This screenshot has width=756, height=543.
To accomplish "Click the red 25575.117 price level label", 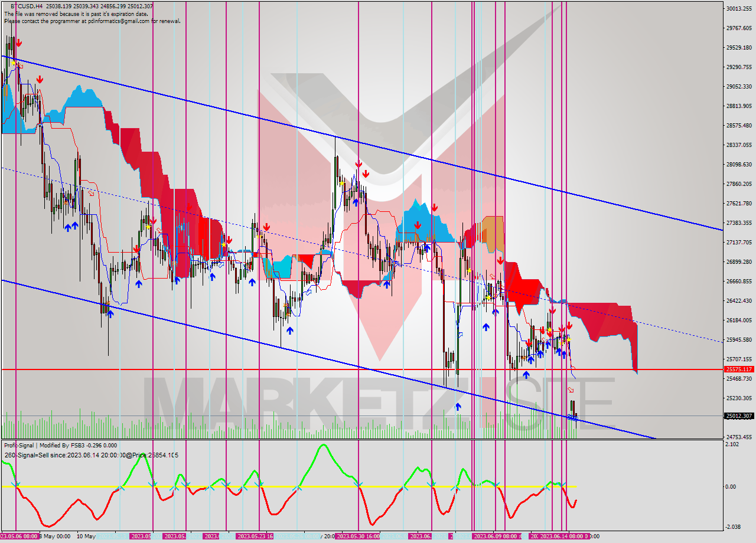I will click(x=739, y=369).
